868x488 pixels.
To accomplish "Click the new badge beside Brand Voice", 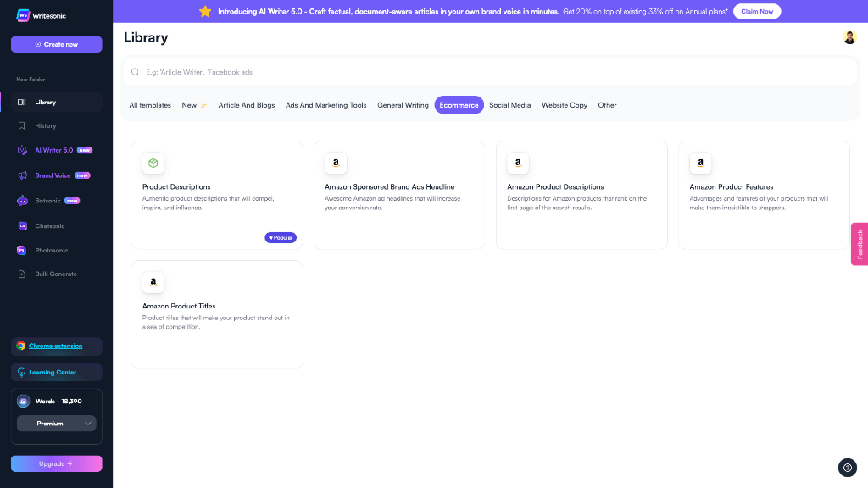I will [x=82, y=175].
